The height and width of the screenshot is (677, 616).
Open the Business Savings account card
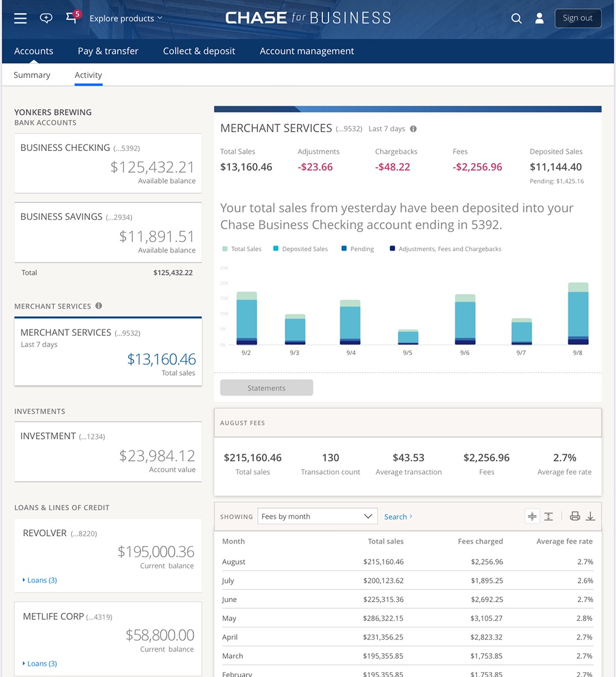pyautogui.click(x=108, y=233)
